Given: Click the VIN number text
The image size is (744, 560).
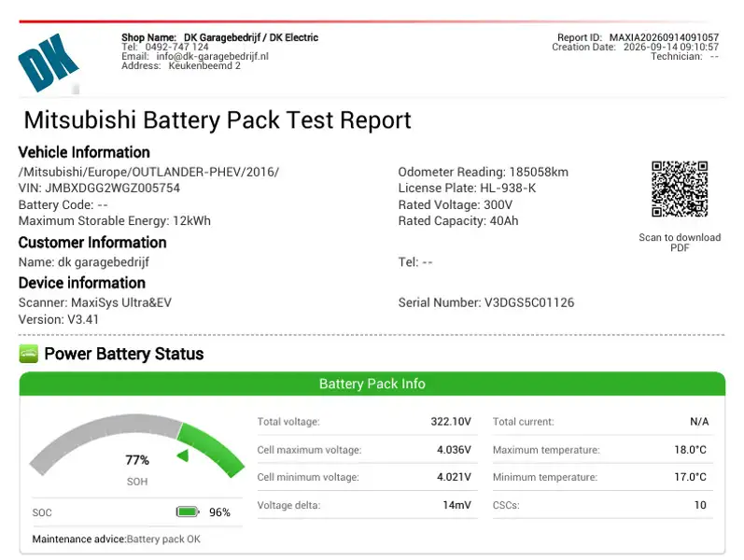Looking at the screenshot, I should [x=99, y=188].
